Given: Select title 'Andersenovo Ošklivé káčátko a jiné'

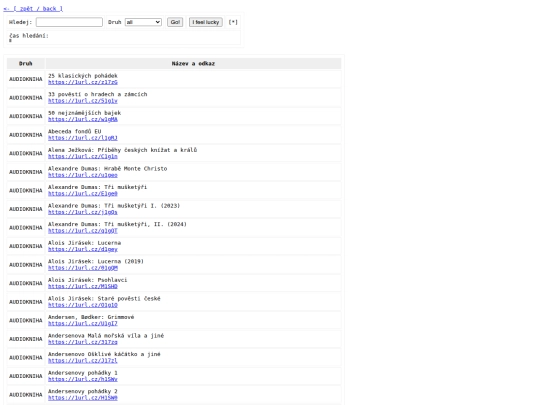Looking at the screenshot, I should tap(104, 355).
